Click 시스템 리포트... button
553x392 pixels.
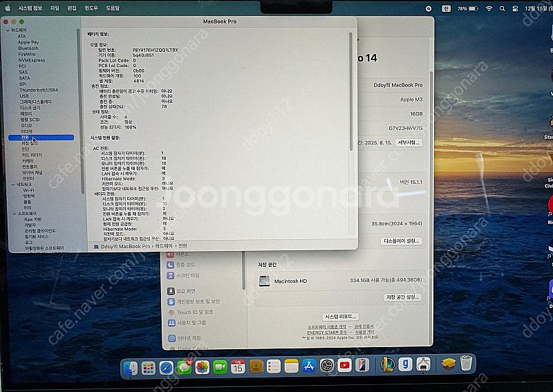(340, 317)
